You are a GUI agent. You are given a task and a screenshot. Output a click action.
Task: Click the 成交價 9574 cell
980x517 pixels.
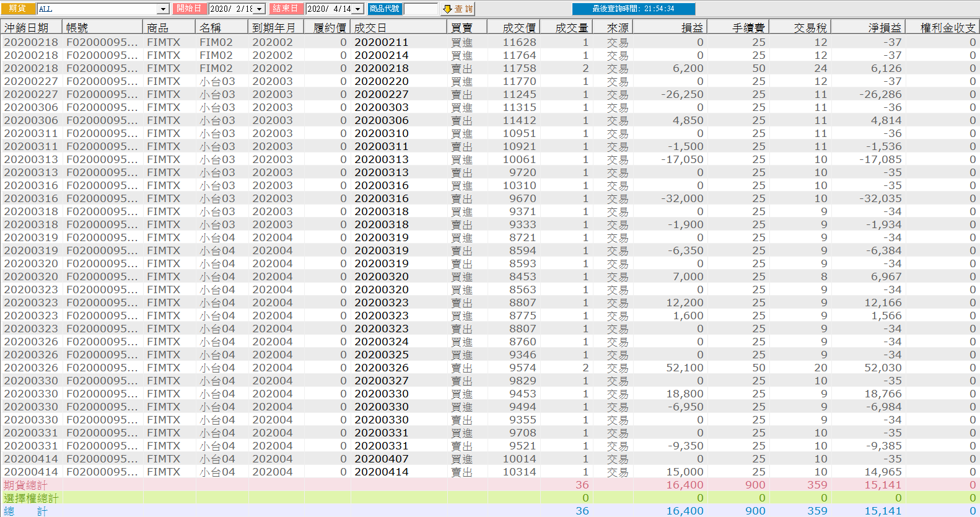coord(523,368)
